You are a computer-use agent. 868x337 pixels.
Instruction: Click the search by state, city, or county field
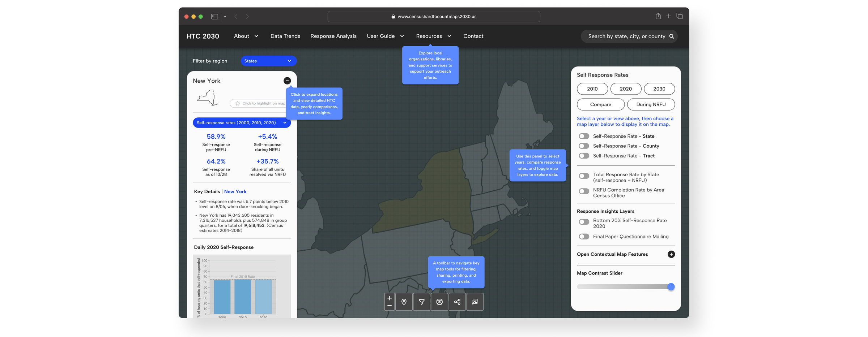629,36
